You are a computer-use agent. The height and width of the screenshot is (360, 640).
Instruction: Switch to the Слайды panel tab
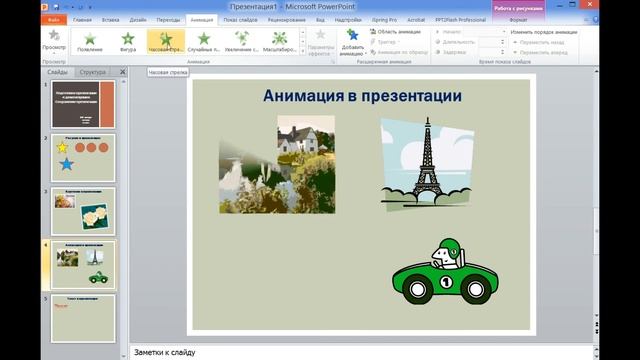click(57, 72)
